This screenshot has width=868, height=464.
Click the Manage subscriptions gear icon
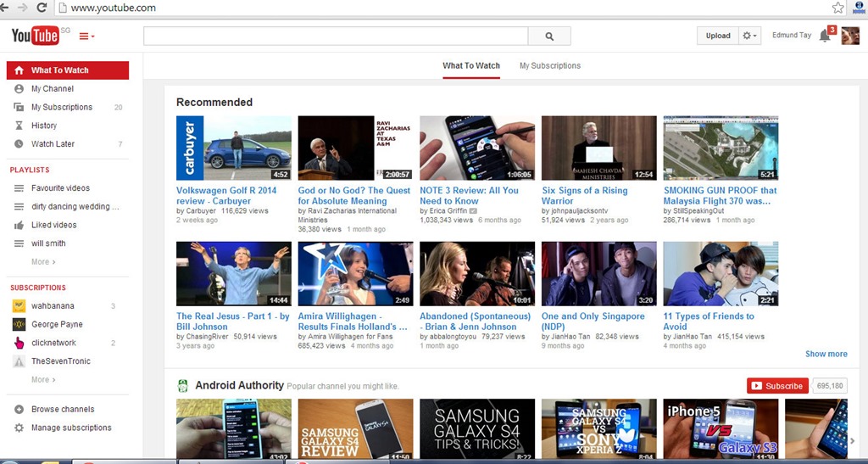tap(19, 428)
